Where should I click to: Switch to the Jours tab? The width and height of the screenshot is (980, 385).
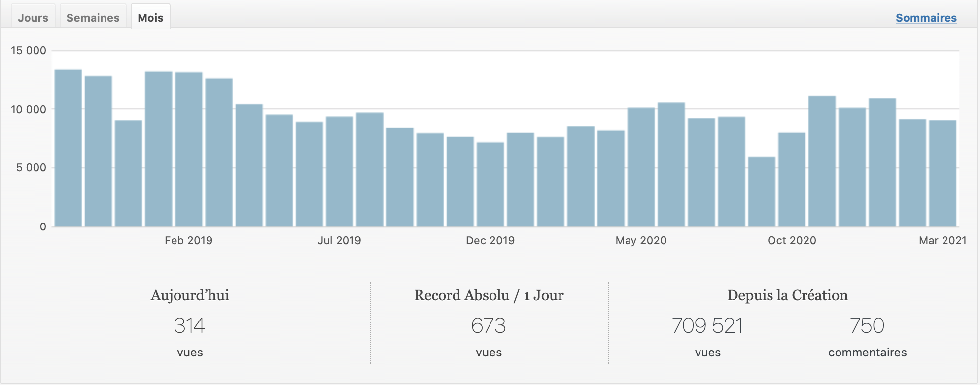[x=33, y=18]
